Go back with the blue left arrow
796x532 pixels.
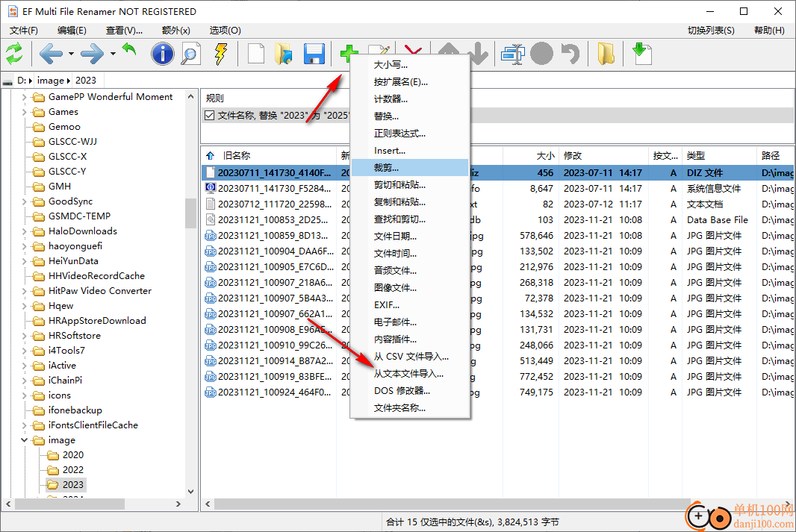pos(51,54)
